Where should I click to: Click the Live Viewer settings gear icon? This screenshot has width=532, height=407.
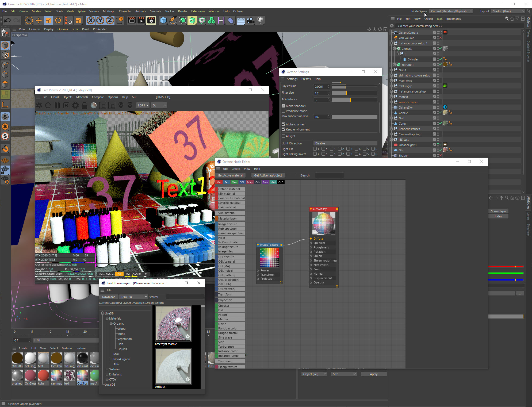[x=75, y=105]
